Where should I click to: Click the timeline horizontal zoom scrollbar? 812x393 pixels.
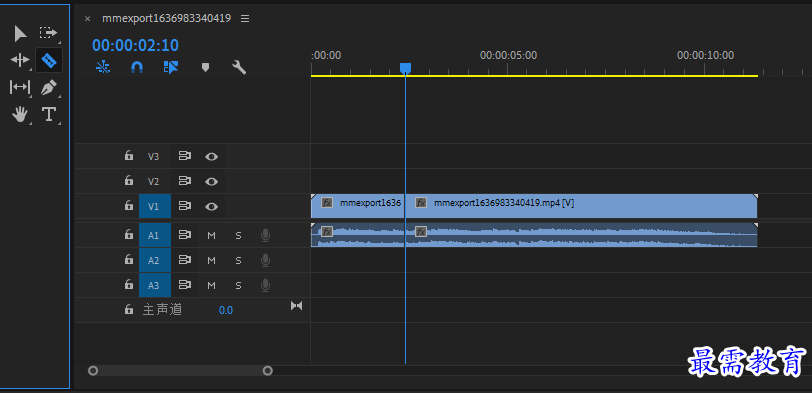point(180,370)
